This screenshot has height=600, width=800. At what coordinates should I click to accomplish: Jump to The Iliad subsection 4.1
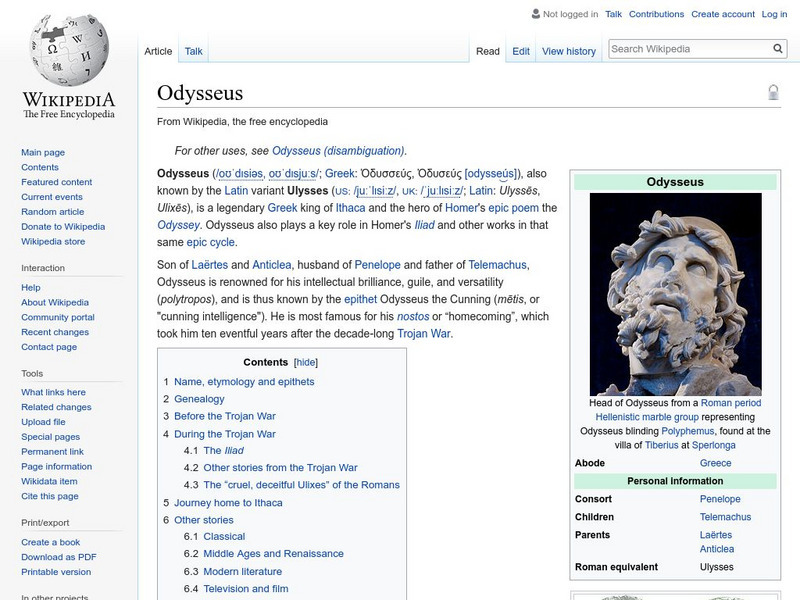[223, 451]
